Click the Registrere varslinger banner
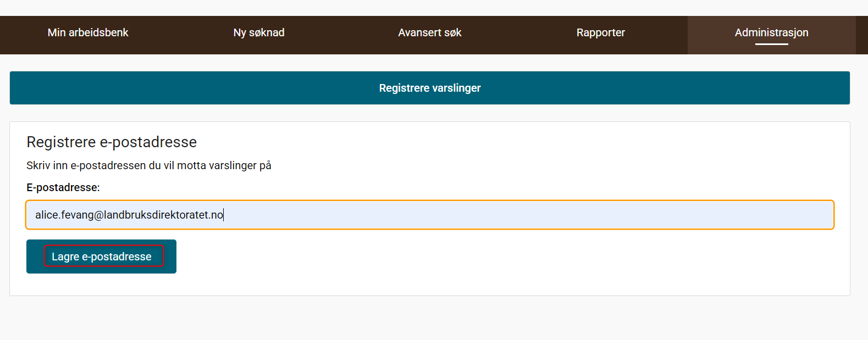The image size is (868, 340). 430,88
